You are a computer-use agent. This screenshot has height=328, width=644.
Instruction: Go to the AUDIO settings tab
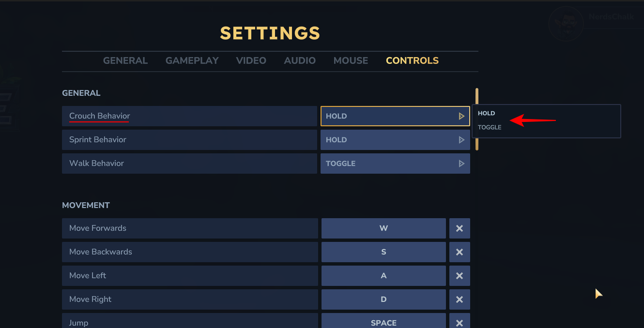(x=300, y=60)
